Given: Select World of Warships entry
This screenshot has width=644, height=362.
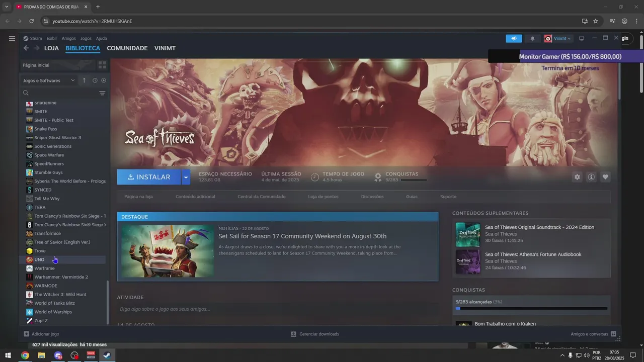Looking at the screenshot, I should point(66,312).
